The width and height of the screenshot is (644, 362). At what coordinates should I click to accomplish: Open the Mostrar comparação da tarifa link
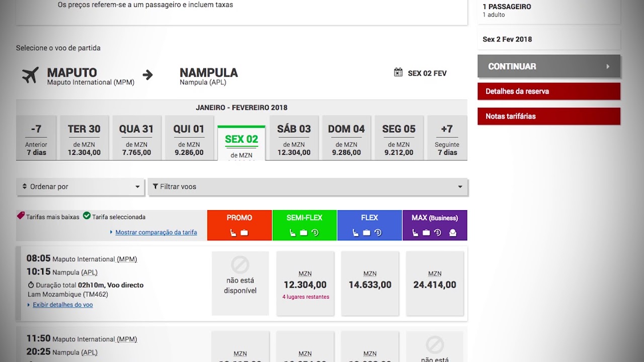point(156,232)
